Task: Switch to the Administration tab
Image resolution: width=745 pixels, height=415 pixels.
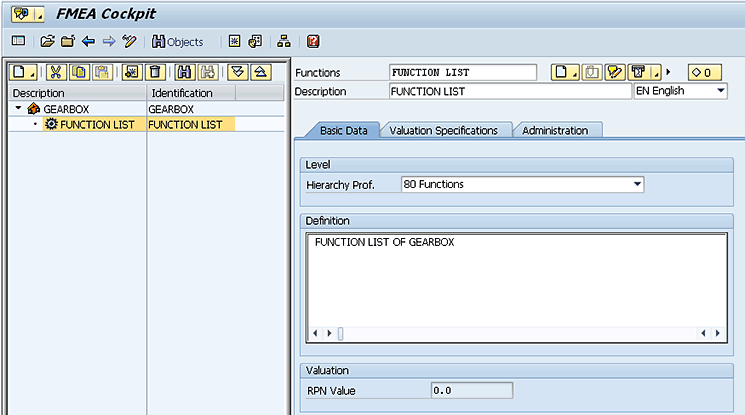Action: (555, 131)
